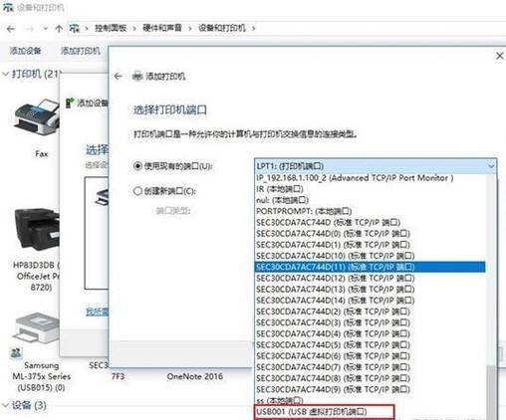Choose SEC30CDA7AC744D(4) port
The image size is (506, 420).
tap(371, 333)
